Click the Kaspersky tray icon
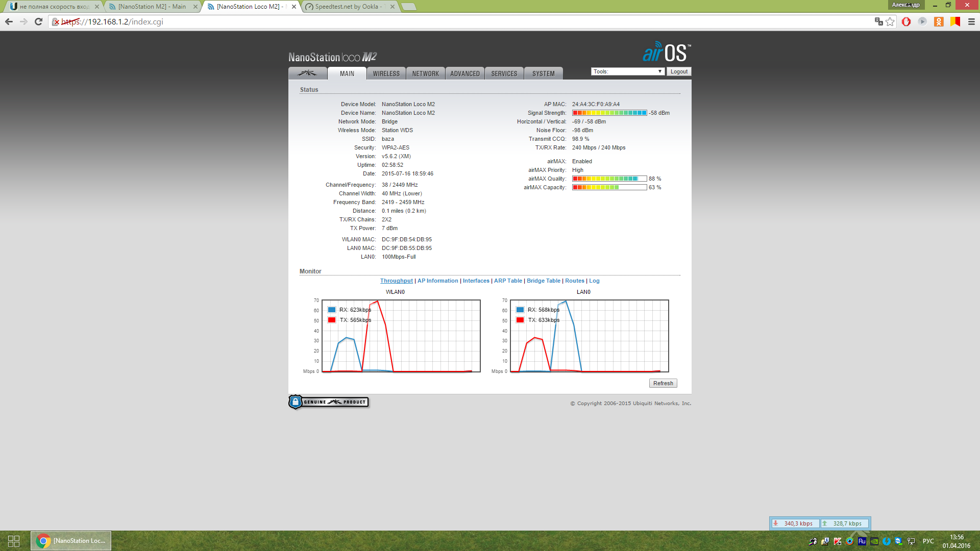Viewport: 980px width, 551px height. [x=838, y=541]
